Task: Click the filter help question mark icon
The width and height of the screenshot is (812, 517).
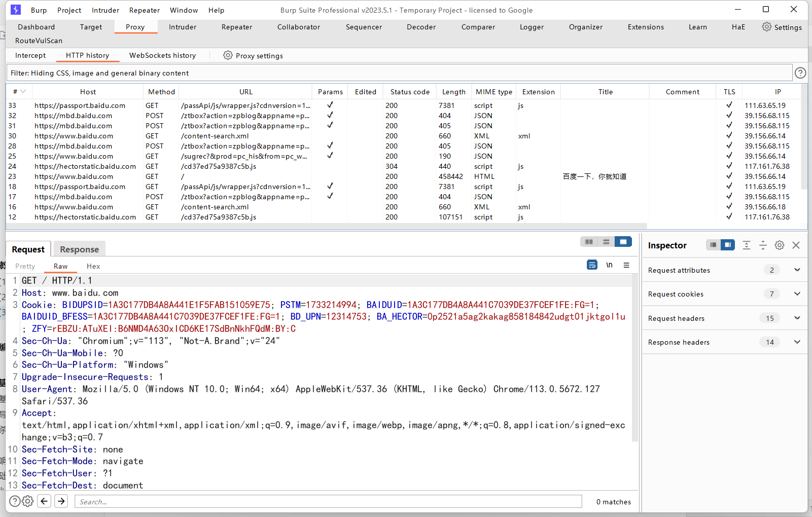Action: 800,73
